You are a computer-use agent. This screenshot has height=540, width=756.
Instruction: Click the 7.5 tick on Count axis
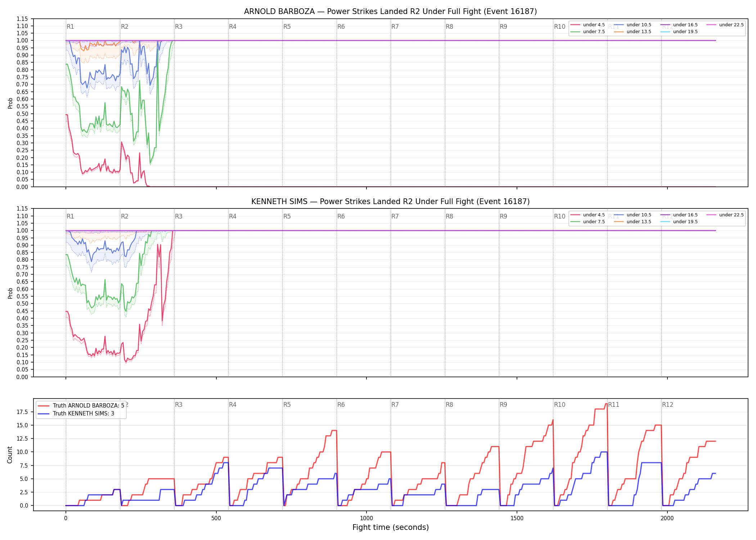click(24, 465)
